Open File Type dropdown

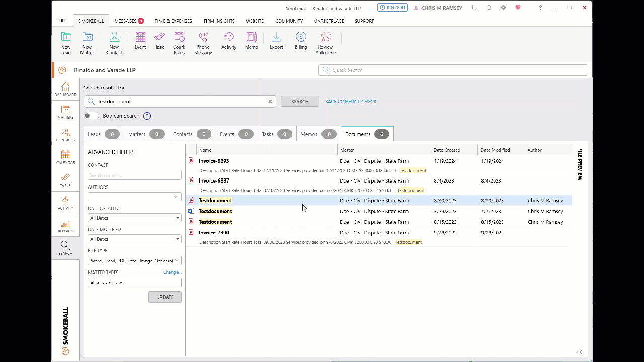(x=134, y=260)
